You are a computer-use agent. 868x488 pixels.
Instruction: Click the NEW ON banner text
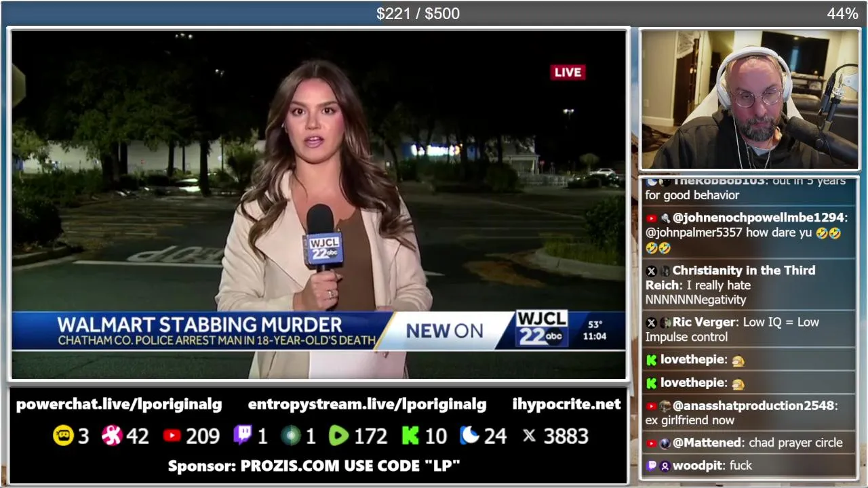click(x=444, y=331)
